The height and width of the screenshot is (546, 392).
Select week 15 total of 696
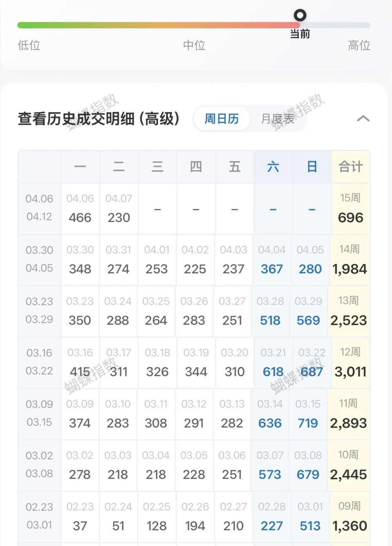click(350, 209)
